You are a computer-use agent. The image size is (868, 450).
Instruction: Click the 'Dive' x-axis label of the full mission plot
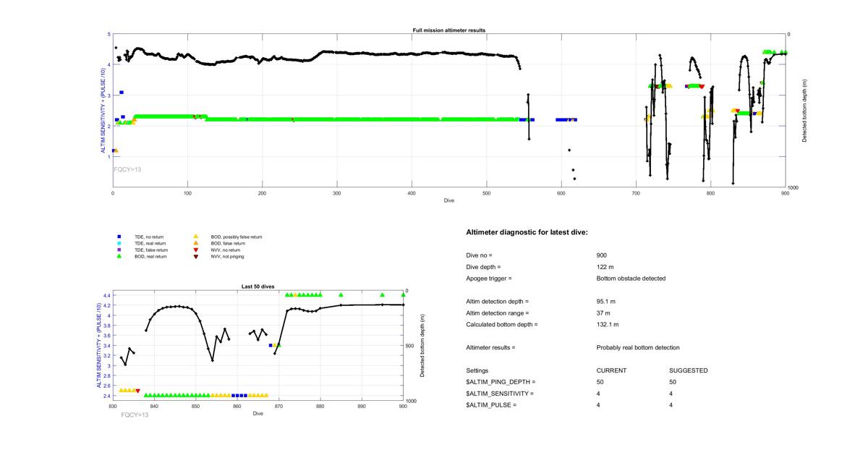449,200
